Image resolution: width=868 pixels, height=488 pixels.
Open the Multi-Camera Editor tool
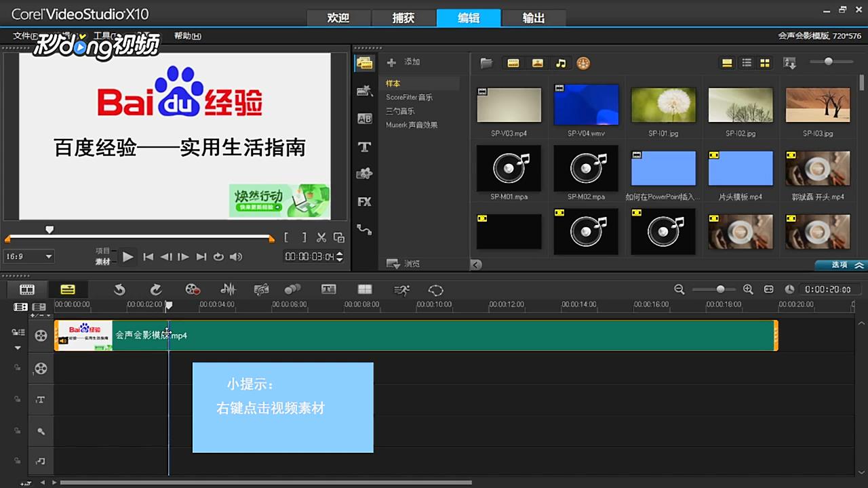tap(365, 289)
